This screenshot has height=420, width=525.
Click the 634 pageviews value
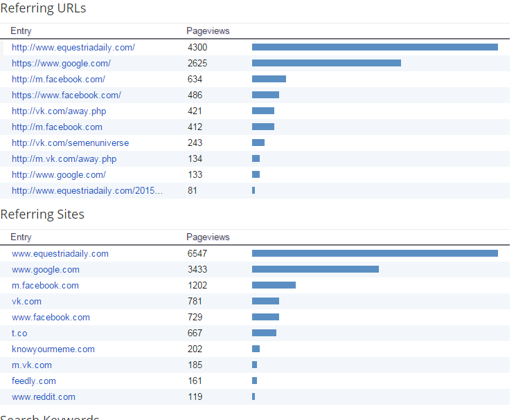coord(195,80)
